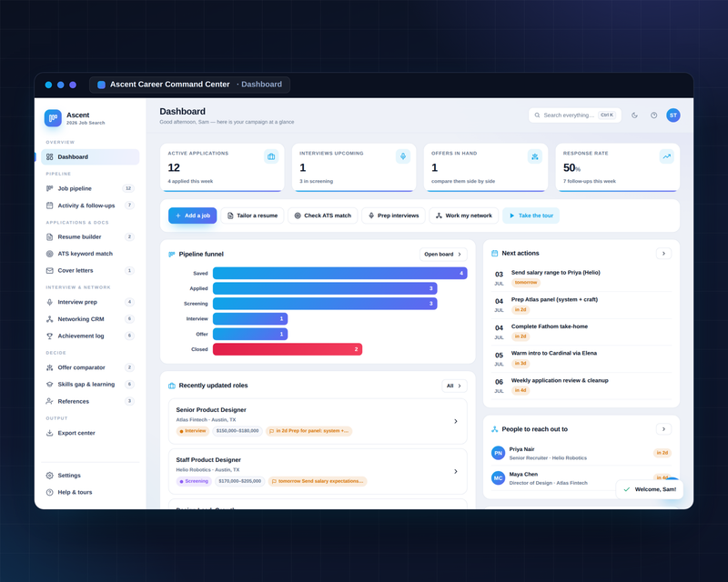Click Prep interviews button
The width and height of the screenshot is (728, 582).
[393, 216]
